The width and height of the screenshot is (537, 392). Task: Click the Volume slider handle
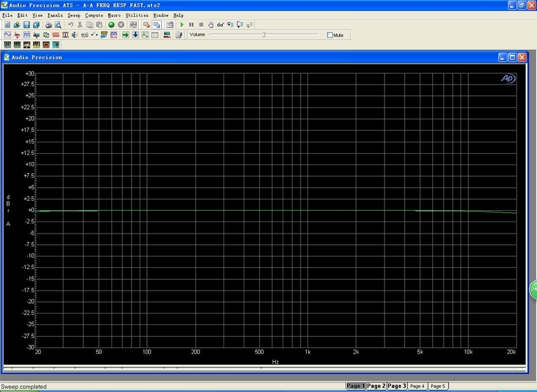tap(264, 35)
